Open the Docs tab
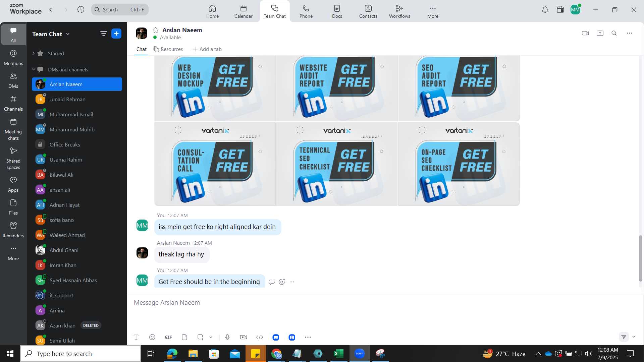This screenshot has height=362, width=644. click(337, 11)
